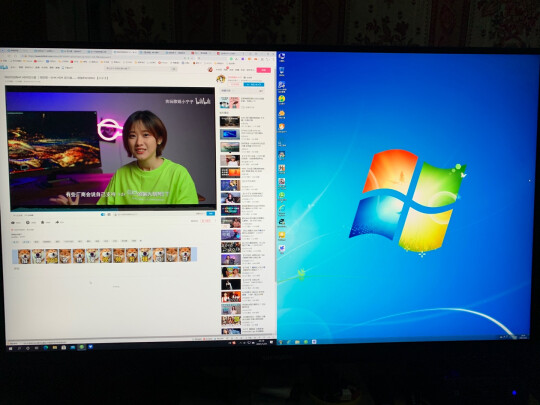The image size is (540, 405).
Task: Click the search magnifier icon in header
Action: [174, 69]
